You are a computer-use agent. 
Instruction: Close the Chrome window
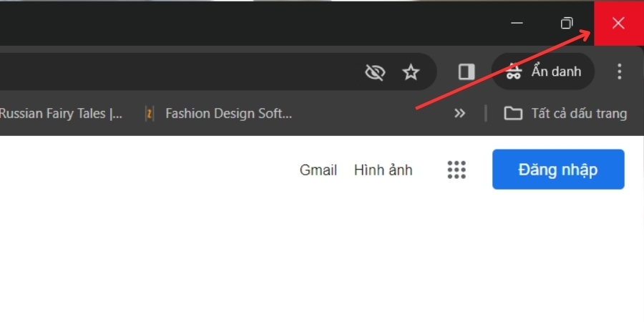coord(618,23)
